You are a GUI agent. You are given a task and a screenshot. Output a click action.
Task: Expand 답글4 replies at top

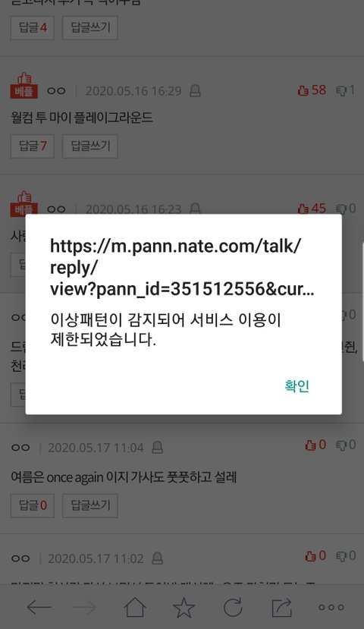pyautogui.click(x=33, y=27)
